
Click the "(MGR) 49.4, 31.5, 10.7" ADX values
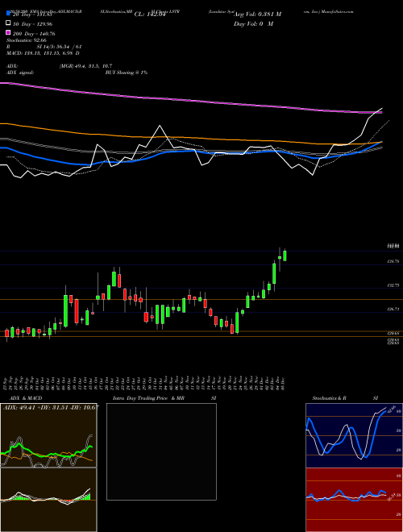pyautogui.click(x=85, y=66)
